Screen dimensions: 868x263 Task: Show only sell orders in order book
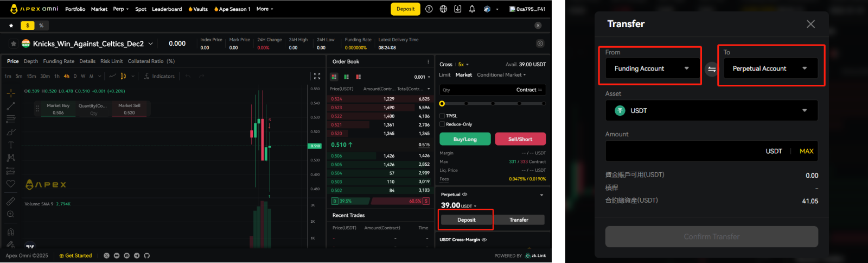click(x=358, y=77)
